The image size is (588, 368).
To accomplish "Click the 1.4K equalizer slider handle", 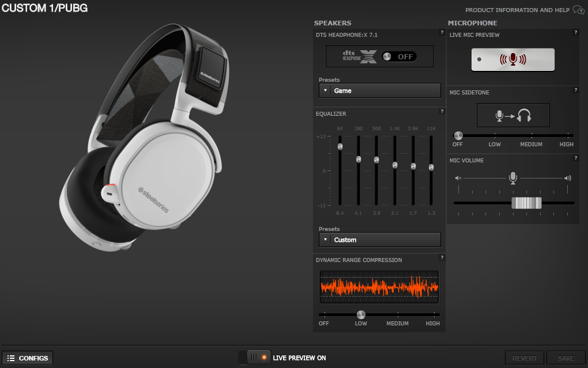I will [x=395, y=165].
